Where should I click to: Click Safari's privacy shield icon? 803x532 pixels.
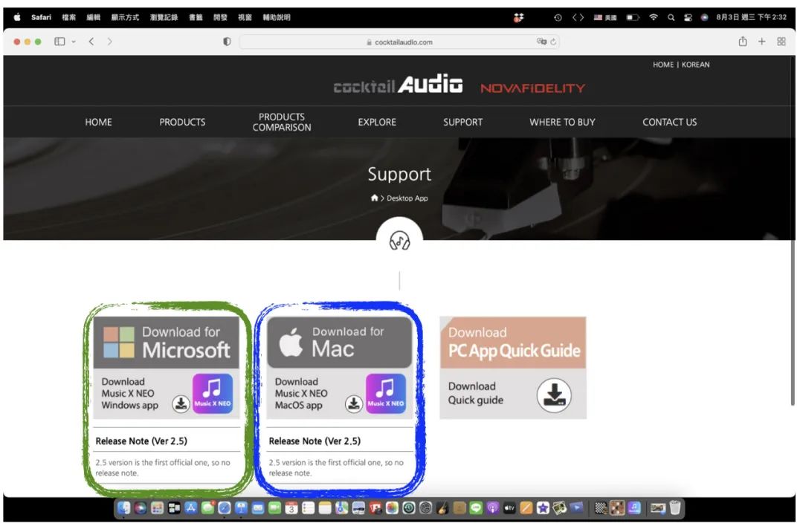tap(225, 42)
